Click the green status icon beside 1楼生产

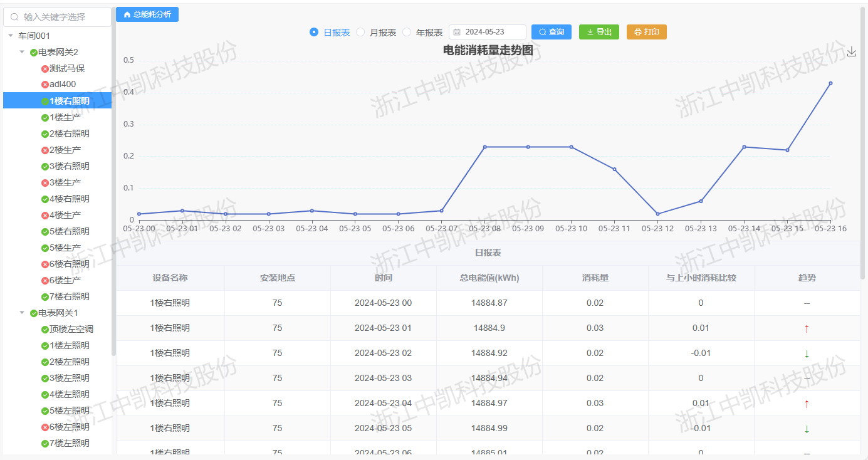pyautogui.click(x=45, y=118)
